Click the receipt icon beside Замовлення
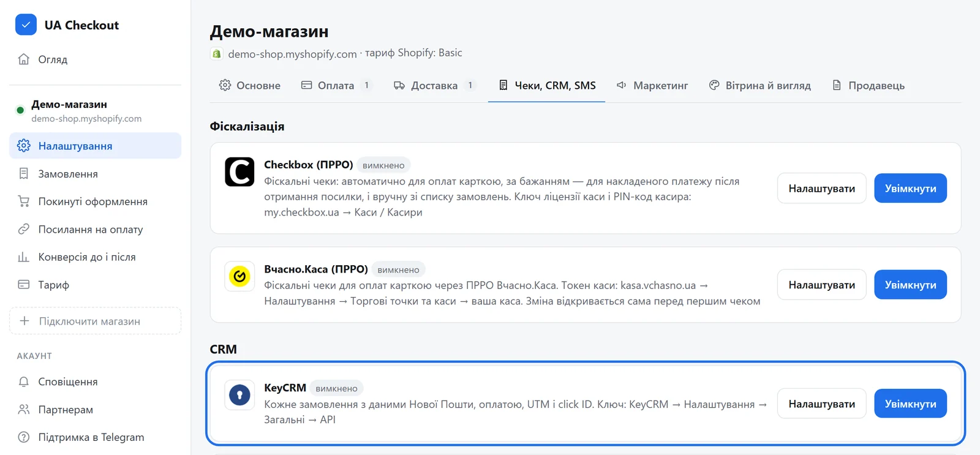 (24, 174)
